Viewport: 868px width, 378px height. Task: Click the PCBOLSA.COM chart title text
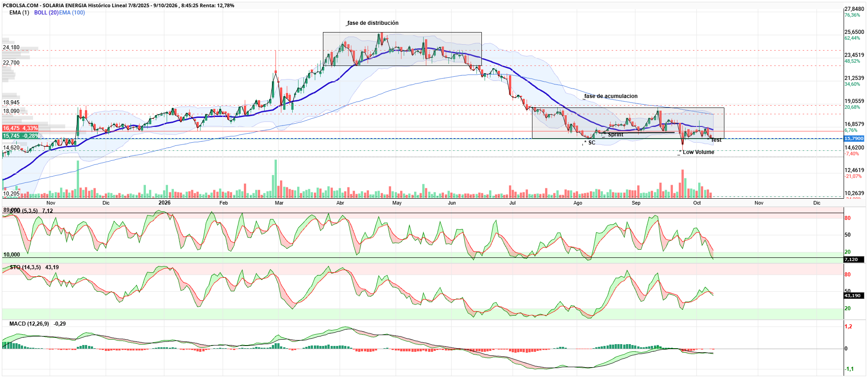pyautogui.click(x=20, y=5)
